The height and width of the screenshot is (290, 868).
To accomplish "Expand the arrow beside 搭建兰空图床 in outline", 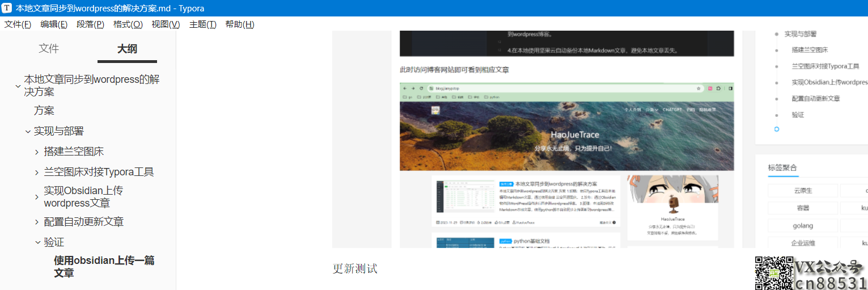I will coord(37,152).
